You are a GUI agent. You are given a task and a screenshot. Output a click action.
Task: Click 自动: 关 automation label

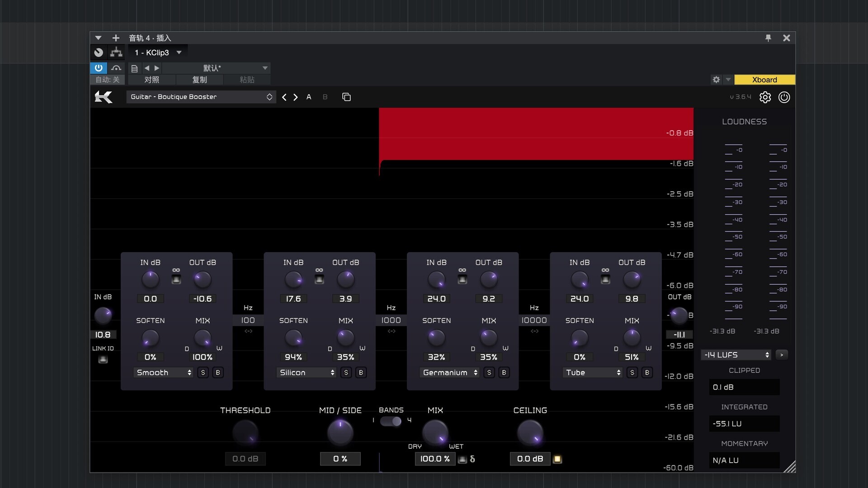(x=108, y=80)
